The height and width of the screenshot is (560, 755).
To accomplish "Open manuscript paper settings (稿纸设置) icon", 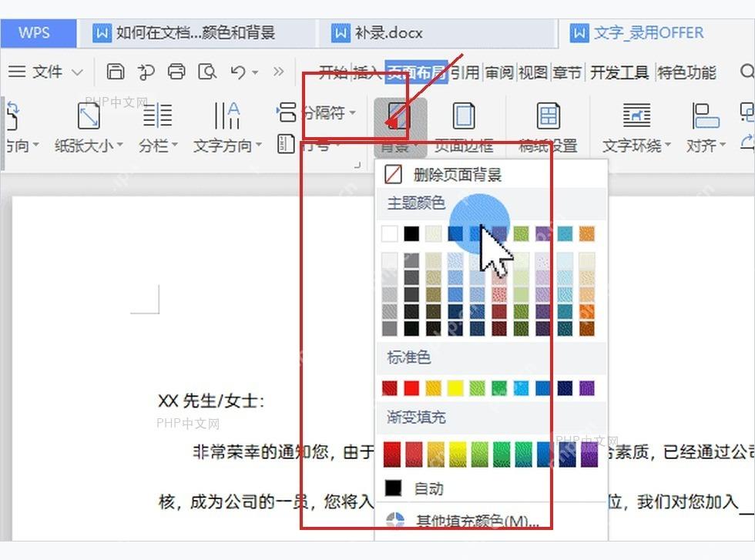I will click(548, 116).
